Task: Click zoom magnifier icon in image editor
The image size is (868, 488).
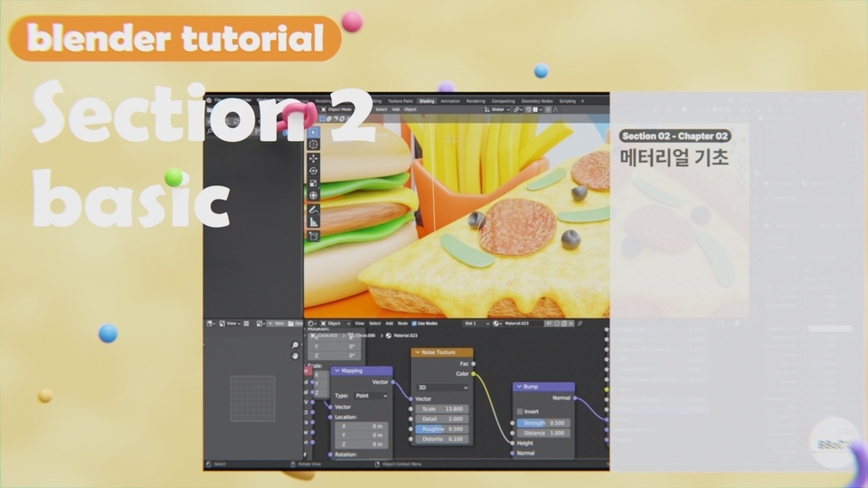Action: point(295,344)
